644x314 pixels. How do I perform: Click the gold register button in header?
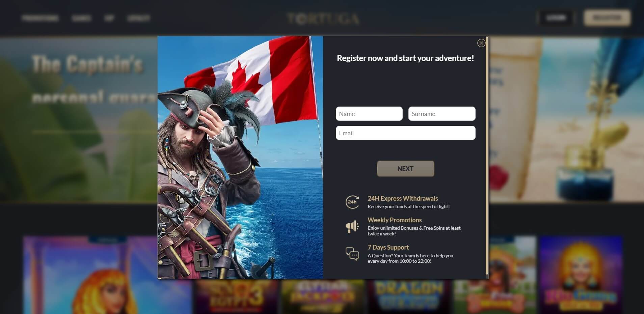[x=607, y=18]
